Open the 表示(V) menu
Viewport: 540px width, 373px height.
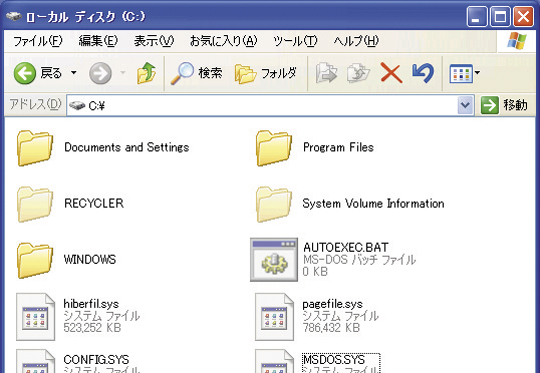(154, 41)
